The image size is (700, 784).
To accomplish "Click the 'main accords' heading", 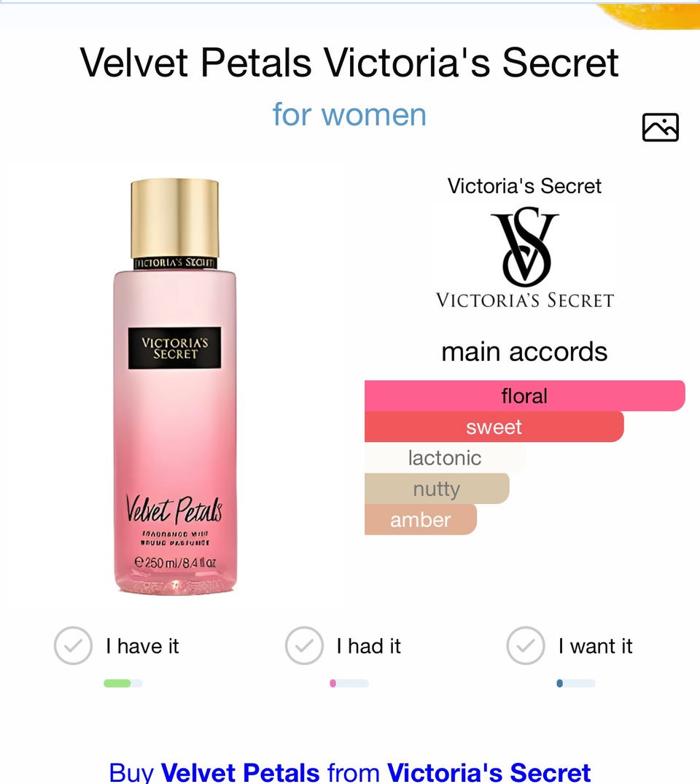I will (524, 352).
